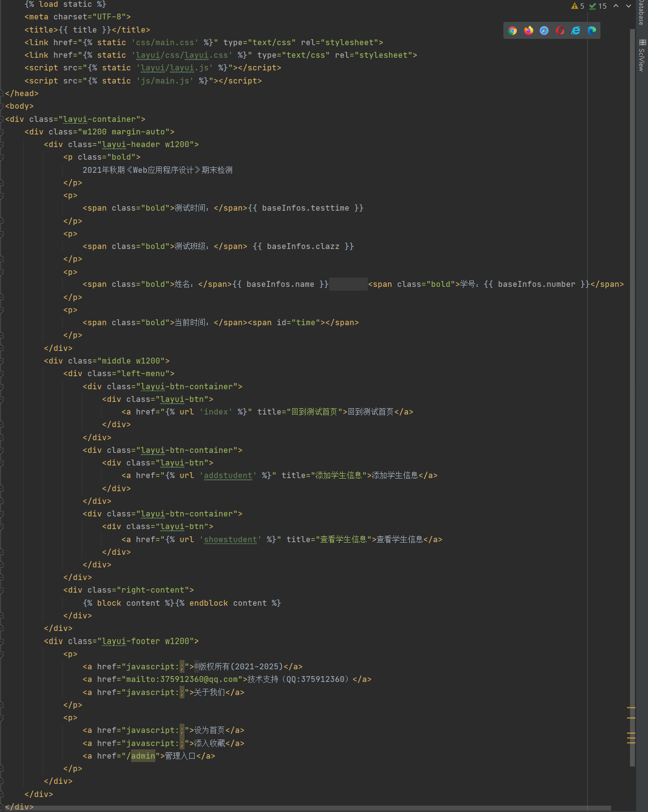Click the 'mailto:375912360@qq.com' href
This screenshot has width=648, height=812.
click(182, 679)
